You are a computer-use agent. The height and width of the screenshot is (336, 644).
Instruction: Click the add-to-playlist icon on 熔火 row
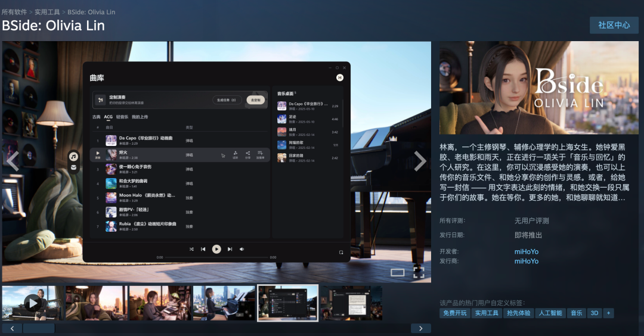261,155
